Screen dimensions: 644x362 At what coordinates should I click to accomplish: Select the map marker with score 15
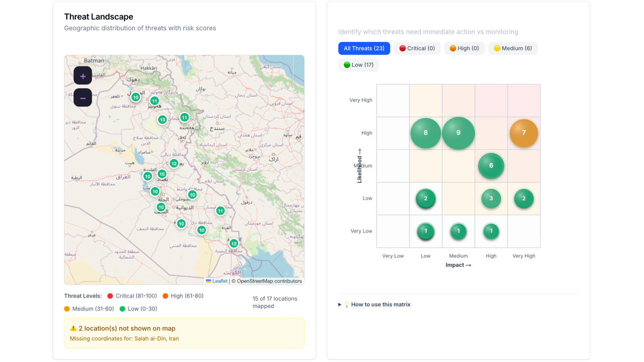pyautogui.click(x=162, y=174)
